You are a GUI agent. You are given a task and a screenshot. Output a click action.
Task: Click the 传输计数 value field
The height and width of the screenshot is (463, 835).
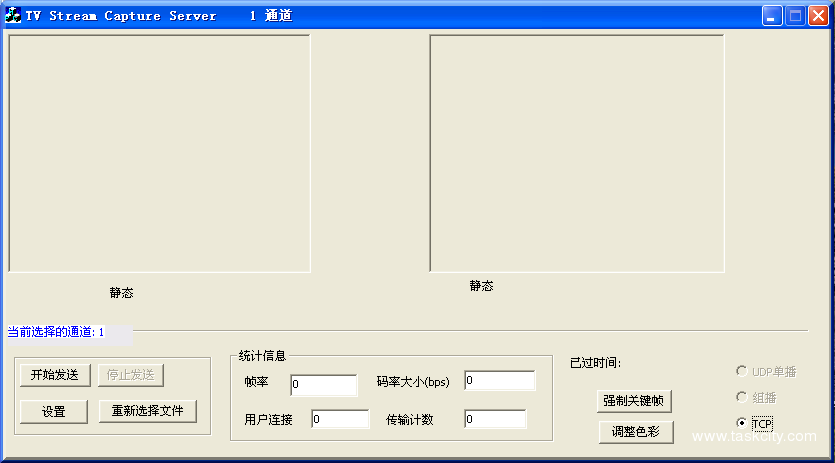pos(495,419)
